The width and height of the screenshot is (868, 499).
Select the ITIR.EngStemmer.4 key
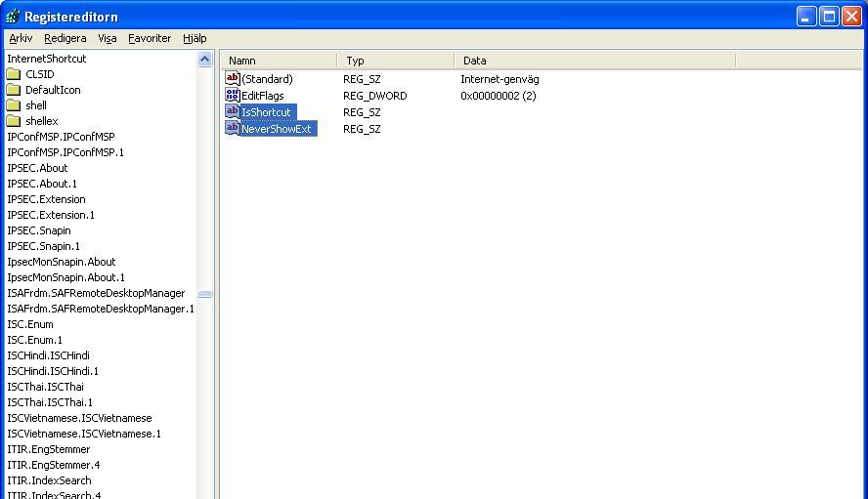click(x=53, y=465)
